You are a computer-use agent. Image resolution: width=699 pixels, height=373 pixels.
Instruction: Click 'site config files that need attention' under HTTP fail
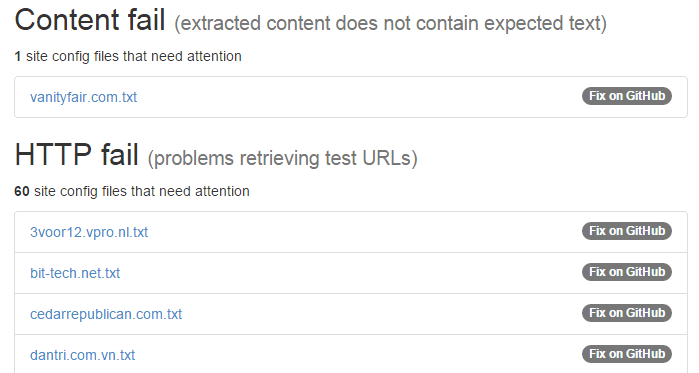[x=142, y=192]
